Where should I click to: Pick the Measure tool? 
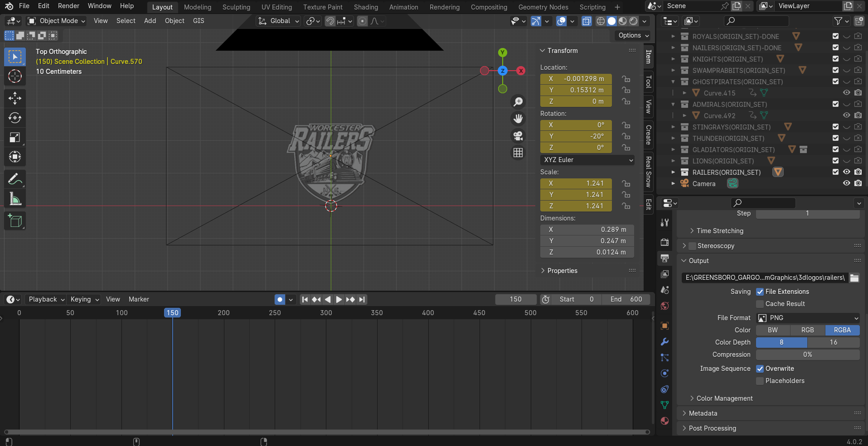tap(15, 199)
